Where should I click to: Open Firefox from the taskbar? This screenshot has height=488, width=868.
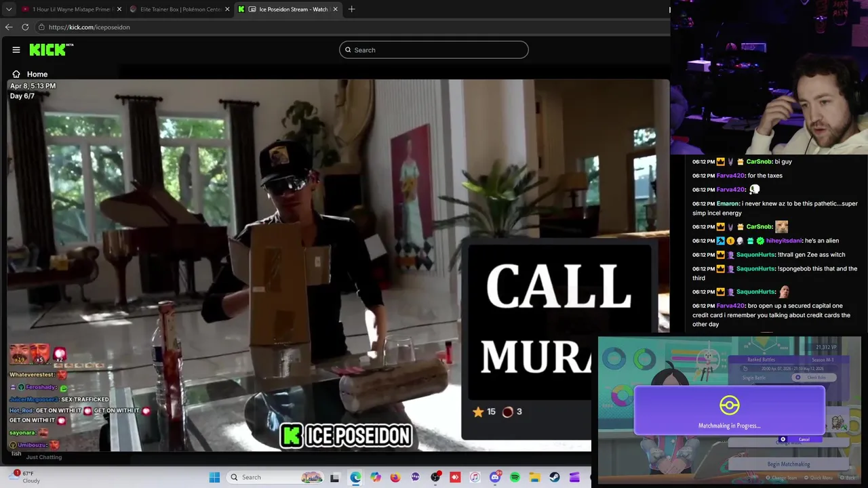coord(395,477)
